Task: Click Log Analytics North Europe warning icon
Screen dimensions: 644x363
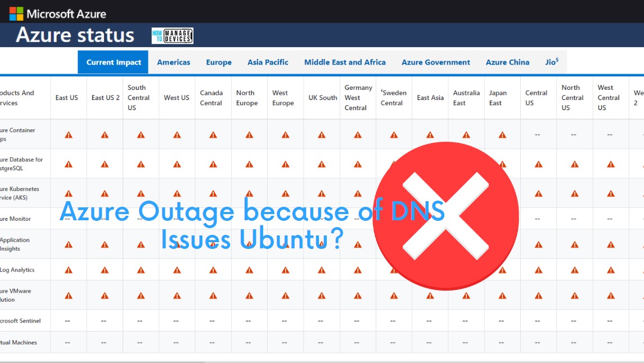Action: 249,270
